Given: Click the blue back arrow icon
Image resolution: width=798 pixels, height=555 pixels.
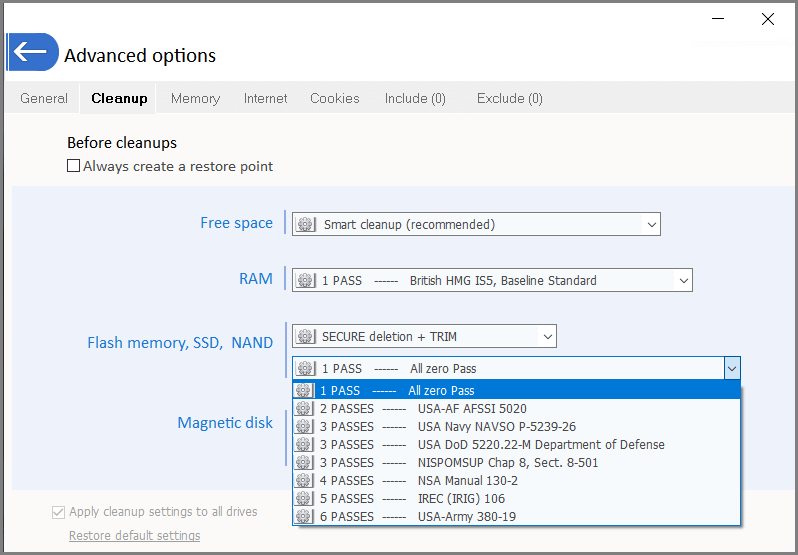Looking at the screenshot, I should tap(33, 52).
